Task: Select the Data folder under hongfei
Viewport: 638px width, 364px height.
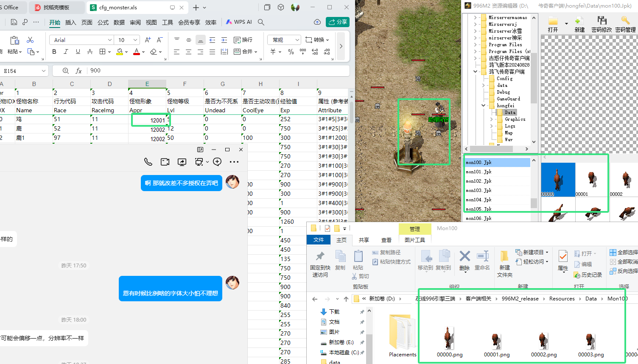Action: [510, 112]
